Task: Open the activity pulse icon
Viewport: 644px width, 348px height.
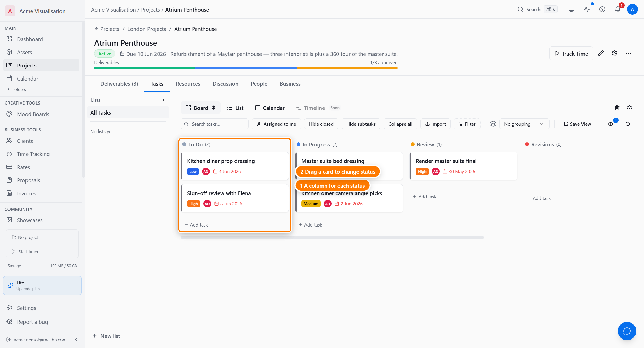Action: [587, 10]
